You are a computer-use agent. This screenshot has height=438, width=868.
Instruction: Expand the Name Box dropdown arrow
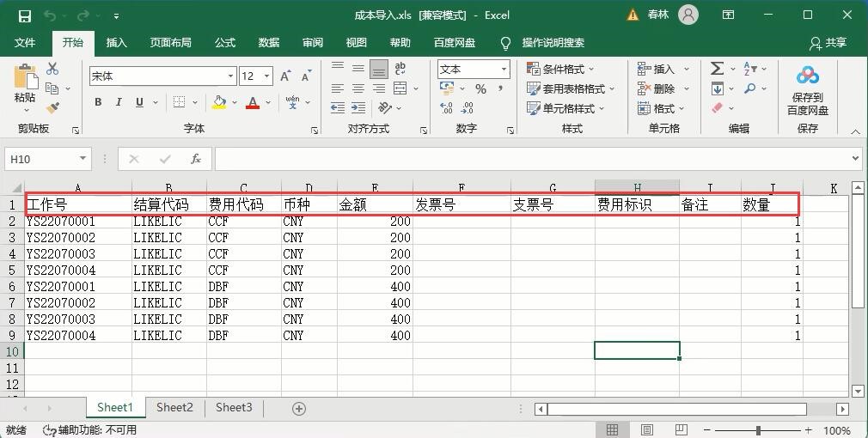pos(83,159)
